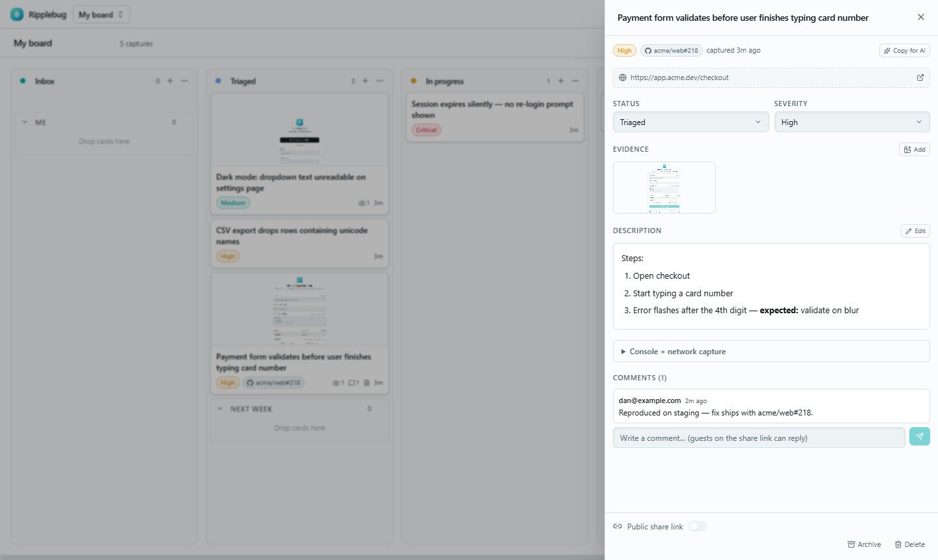This screenshot has width=938, height=560.
Task: Add new evidence with the Add button
Action: [x=915, y=150]
